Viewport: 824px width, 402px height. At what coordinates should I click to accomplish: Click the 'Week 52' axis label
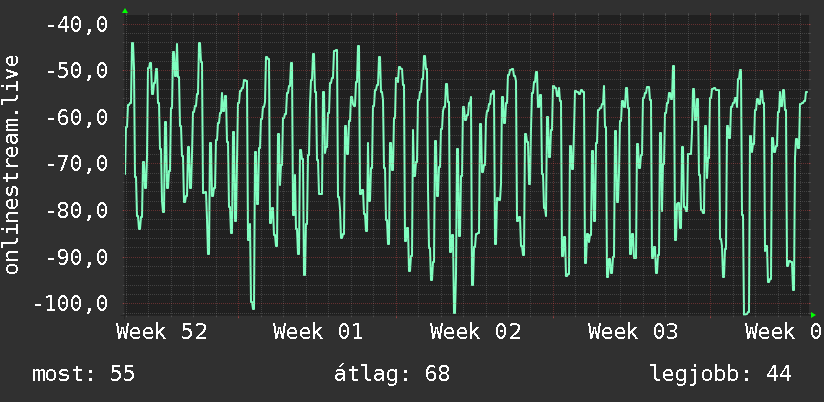162,332
